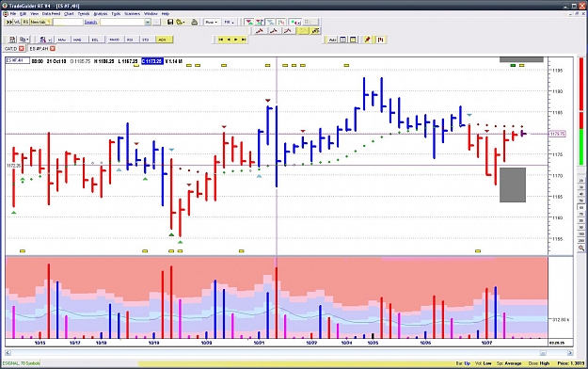The height and width of the screenshot is (369, 588).
Task: Select the 200 bar zoom level button
Action: pos(581,240)
